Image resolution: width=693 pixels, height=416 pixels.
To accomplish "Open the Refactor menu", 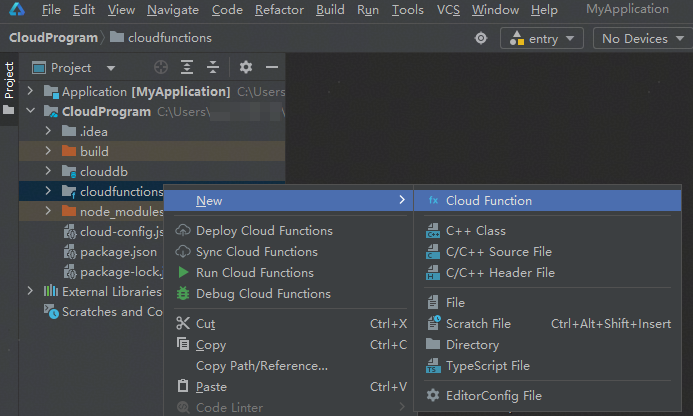I will (x=279, y=10).
